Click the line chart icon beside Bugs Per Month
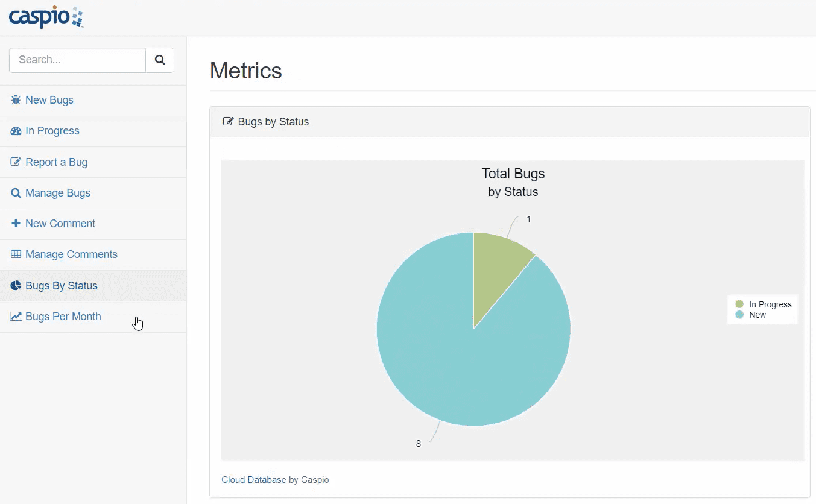Screen dimensions: 816x504 [16, 317]
